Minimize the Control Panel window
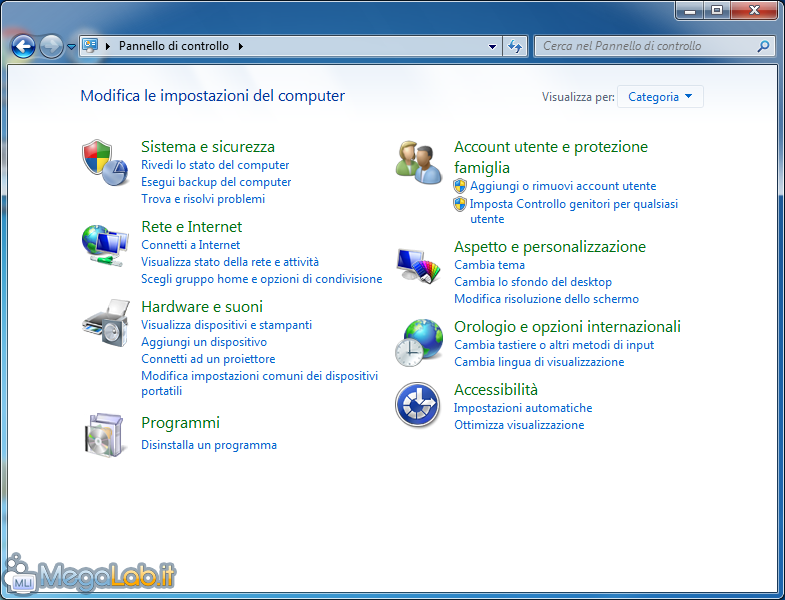This screenshot has width=785, height=600. [x=690, y=10]
